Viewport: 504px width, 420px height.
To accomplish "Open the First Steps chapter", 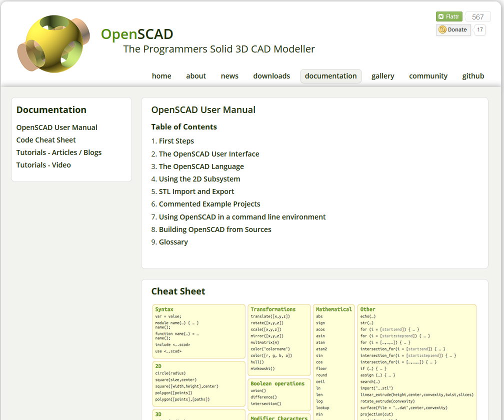I will 176,141.
